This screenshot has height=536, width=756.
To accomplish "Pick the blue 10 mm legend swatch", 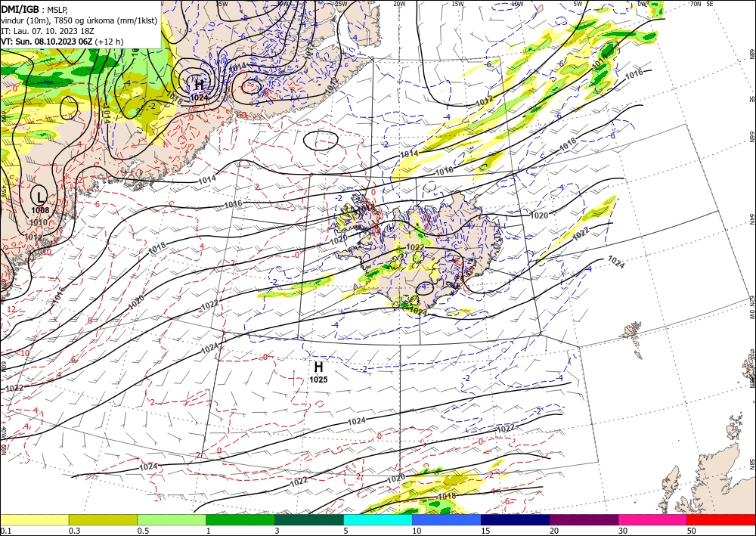I will [x=447, y=519].
